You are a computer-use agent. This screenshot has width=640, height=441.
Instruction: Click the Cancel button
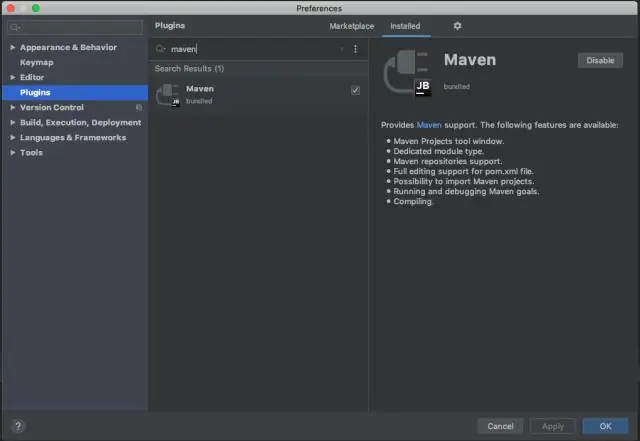coord(500,426)
